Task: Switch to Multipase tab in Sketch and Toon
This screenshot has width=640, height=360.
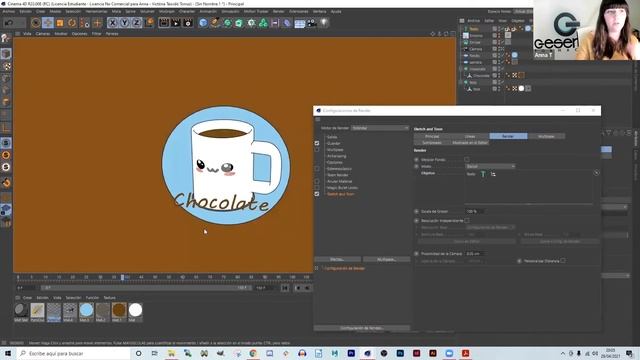Action: point(546,136)
